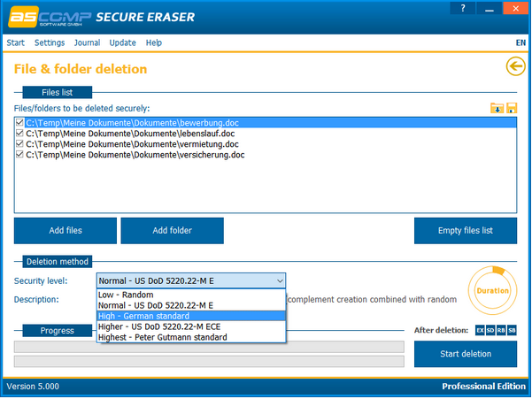The width and height of the screenshot is (532, 399).
Task: Click the SB after-deletion icon
Action: tap(512, 330)
